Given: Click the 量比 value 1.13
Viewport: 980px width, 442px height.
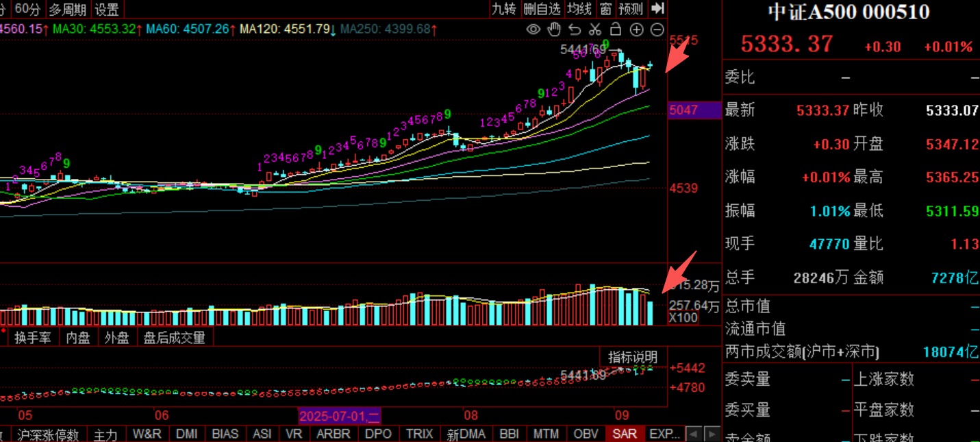Looking at the screenshot, I should 964,244.
